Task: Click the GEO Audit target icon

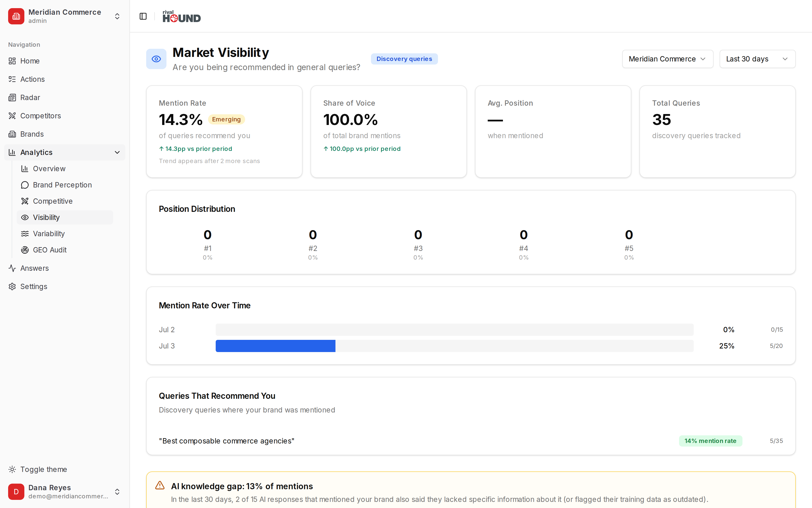Action: 25,250
